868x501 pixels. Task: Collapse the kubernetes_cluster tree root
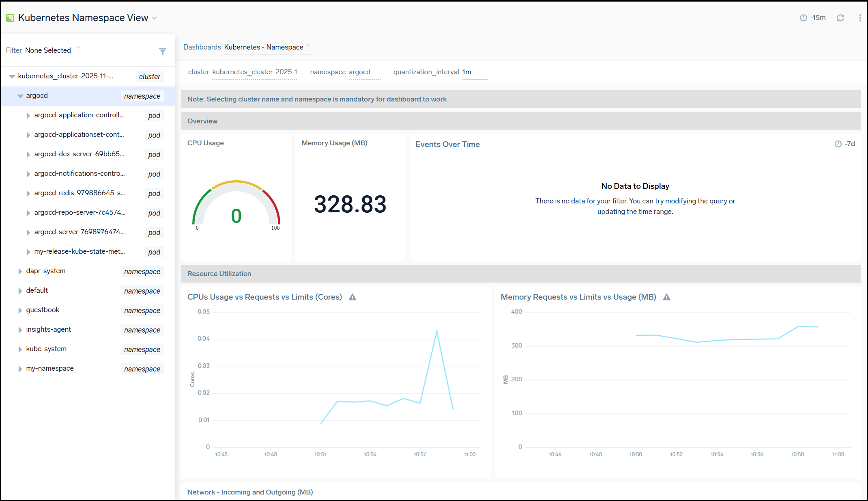click(x=12, y=77)
